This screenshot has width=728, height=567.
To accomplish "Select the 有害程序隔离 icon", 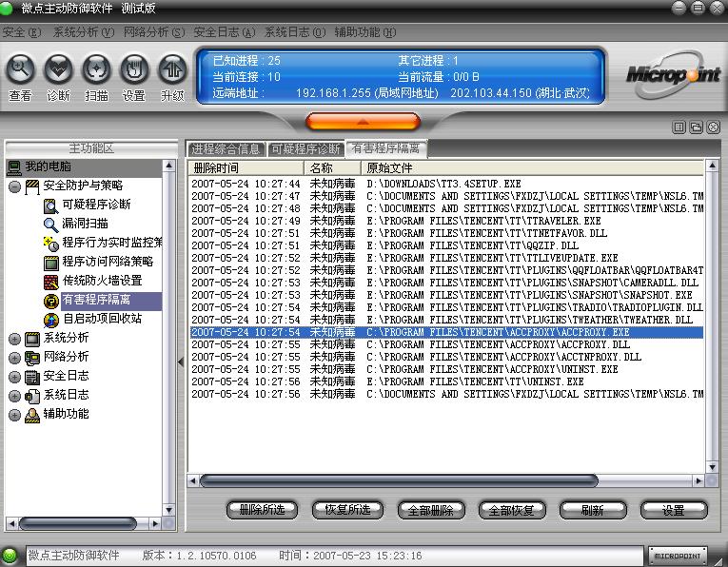I will click(x=50, y=301).
